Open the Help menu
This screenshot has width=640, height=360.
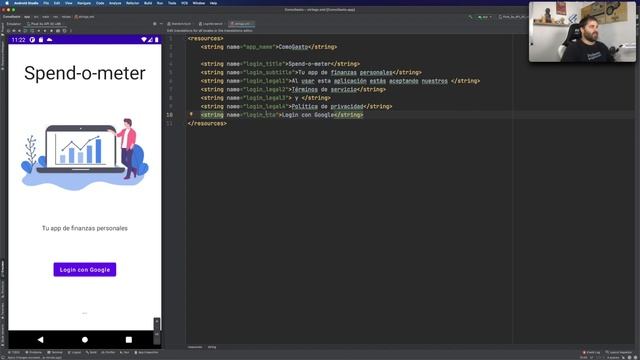tap(213, 3)
